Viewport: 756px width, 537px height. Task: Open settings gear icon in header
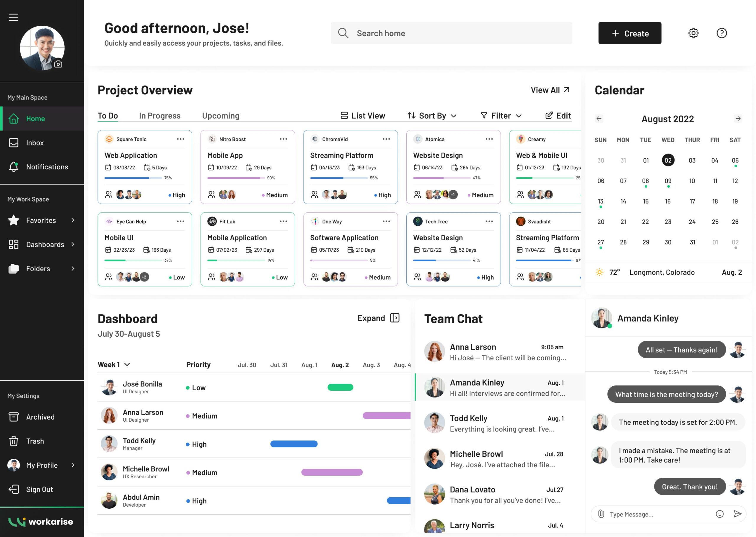(x=693, y=33)
